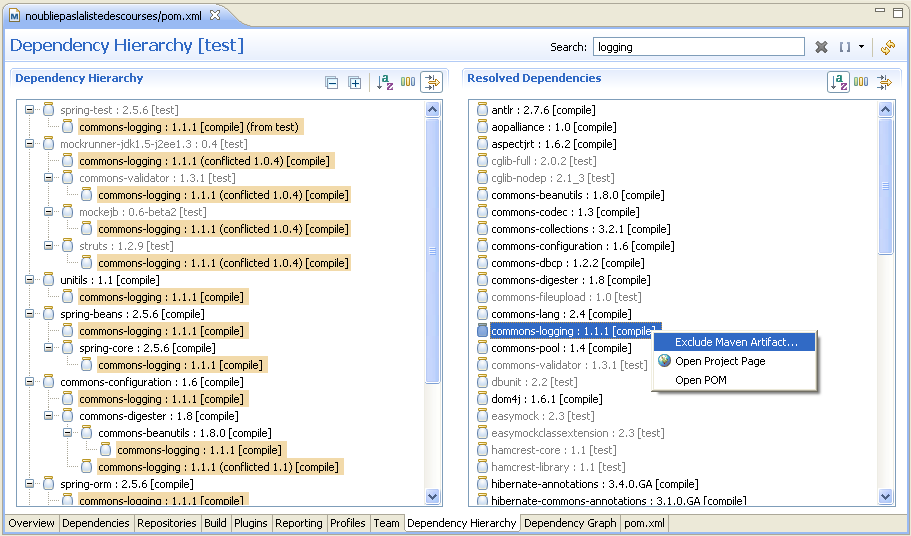Collapse all nodes in Dependency Hierarchy

[x=332, y=83]
